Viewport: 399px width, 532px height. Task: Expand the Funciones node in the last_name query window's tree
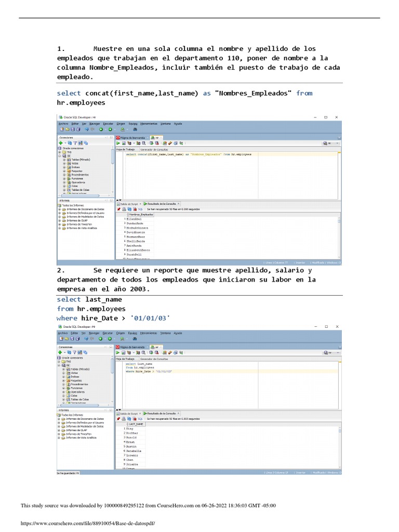click(63, 388)
